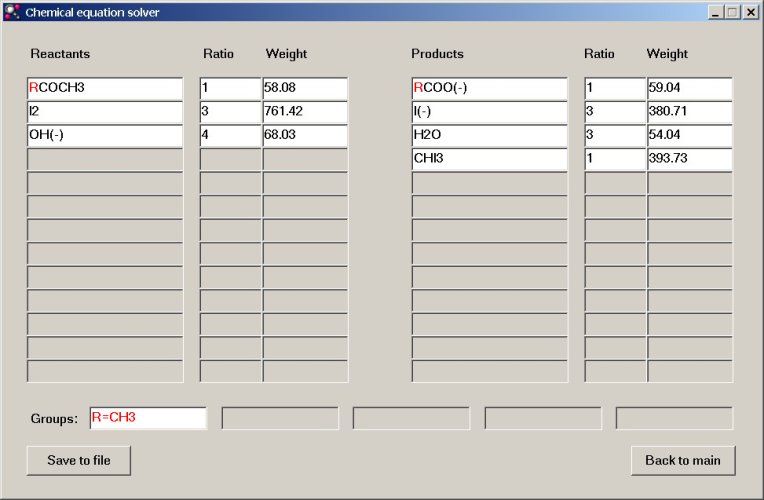Image resolution: width=764 pixels, height=500 pixels.
Task: Select the I2 reactant field
Action: [105, 111]
